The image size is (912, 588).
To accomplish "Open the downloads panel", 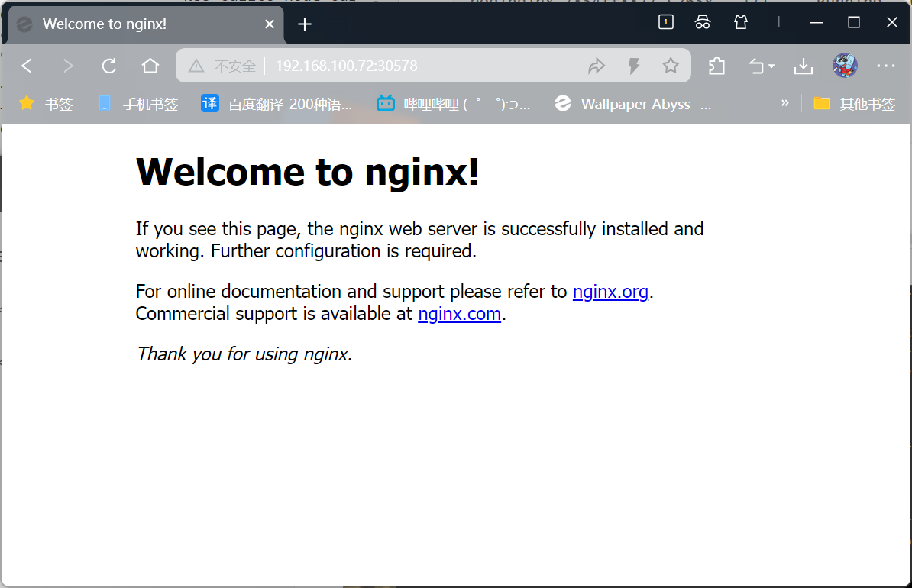I will point(804,66).
